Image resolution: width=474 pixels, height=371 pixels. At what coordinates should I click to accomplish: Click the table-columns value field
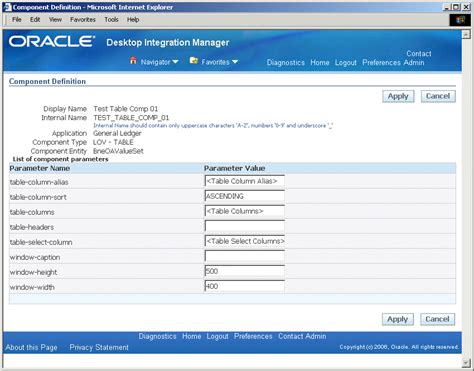(245, 211)
